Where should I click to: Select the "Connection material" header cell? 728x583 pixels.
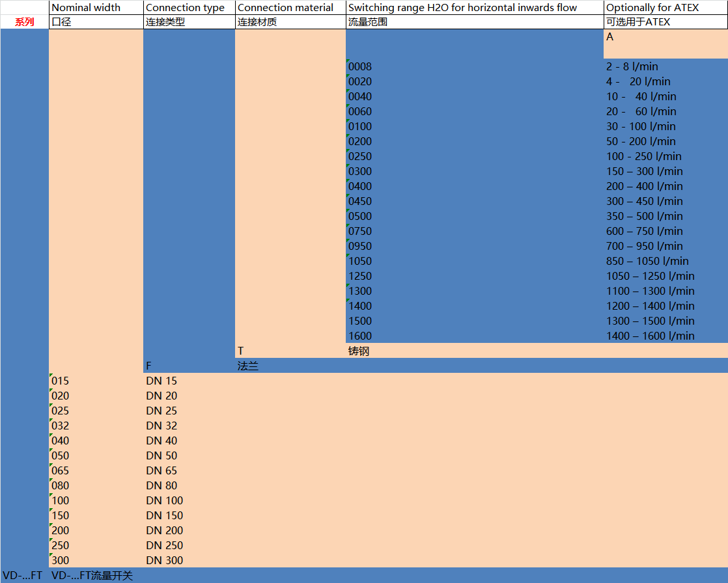[290, 8]
